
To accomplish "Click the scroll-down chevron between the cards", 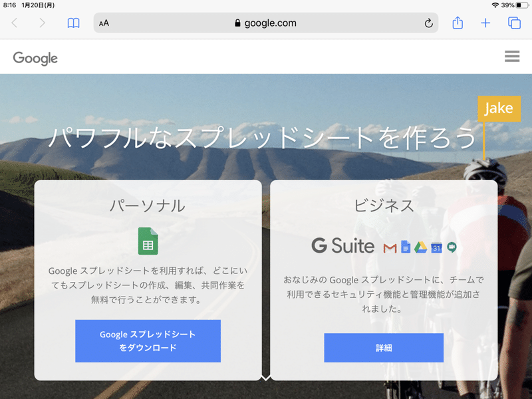I will click(265, 378).
